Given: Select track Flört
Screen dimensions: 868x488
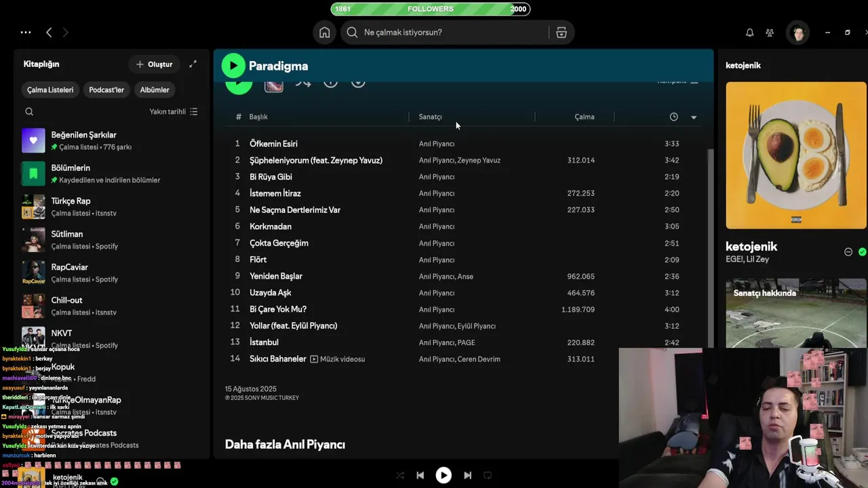Looking at the screenshot, I should pos(258,260).
